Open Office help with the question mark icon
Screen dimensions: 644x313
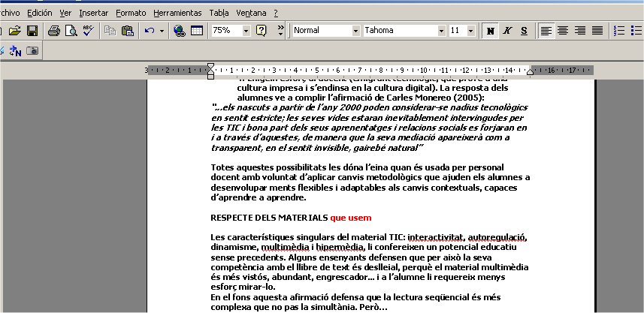[262, 31]
